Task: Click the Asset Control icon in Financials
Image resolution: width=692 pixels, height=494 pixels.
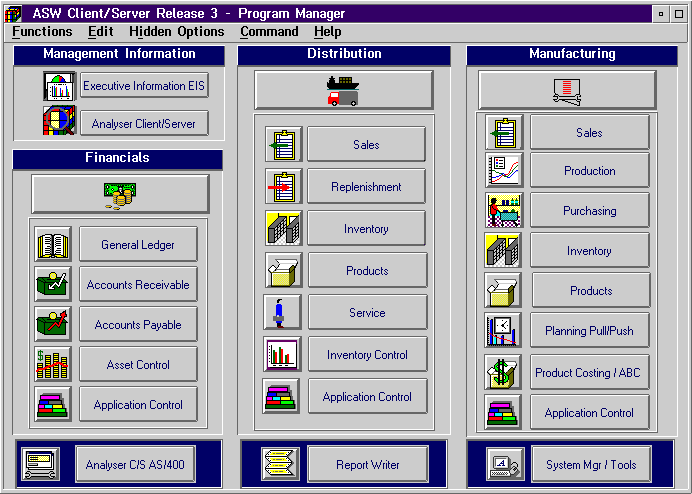Action: 53,364
